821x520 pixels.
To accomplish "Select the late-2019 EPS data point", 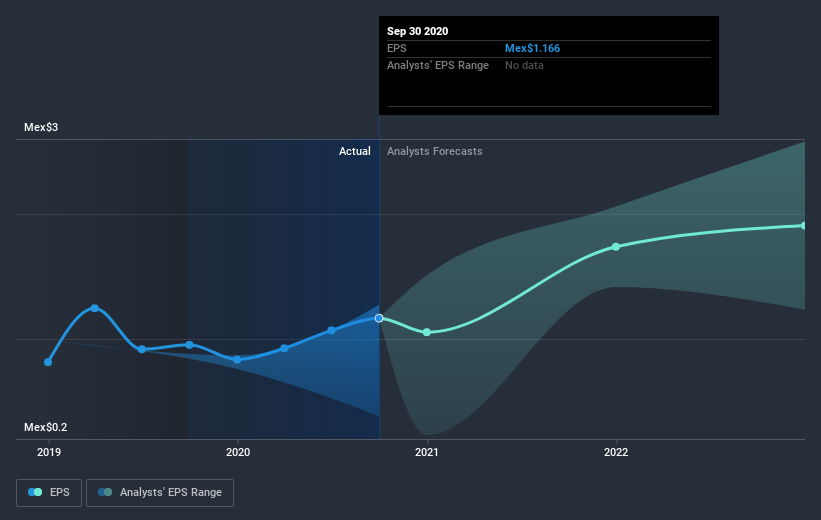I will 190,345.
